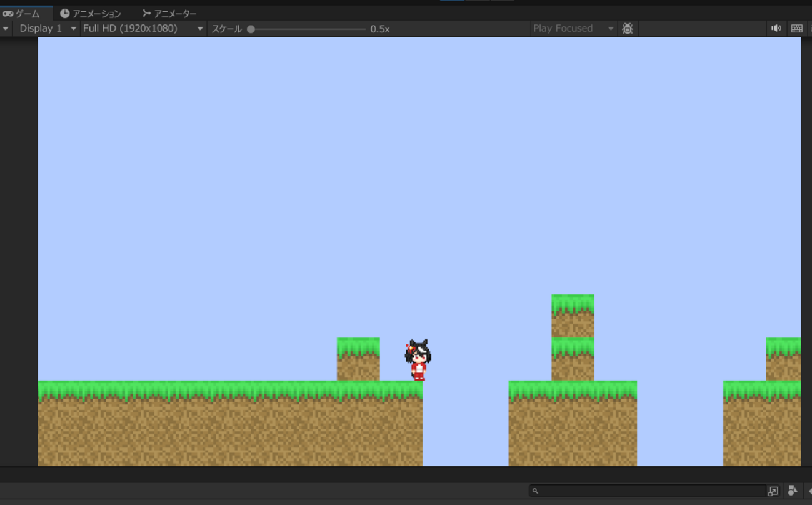
Task: Click the controller icon on the ゲーム tab
Action: pyautogui.click(x=7, y=12)
